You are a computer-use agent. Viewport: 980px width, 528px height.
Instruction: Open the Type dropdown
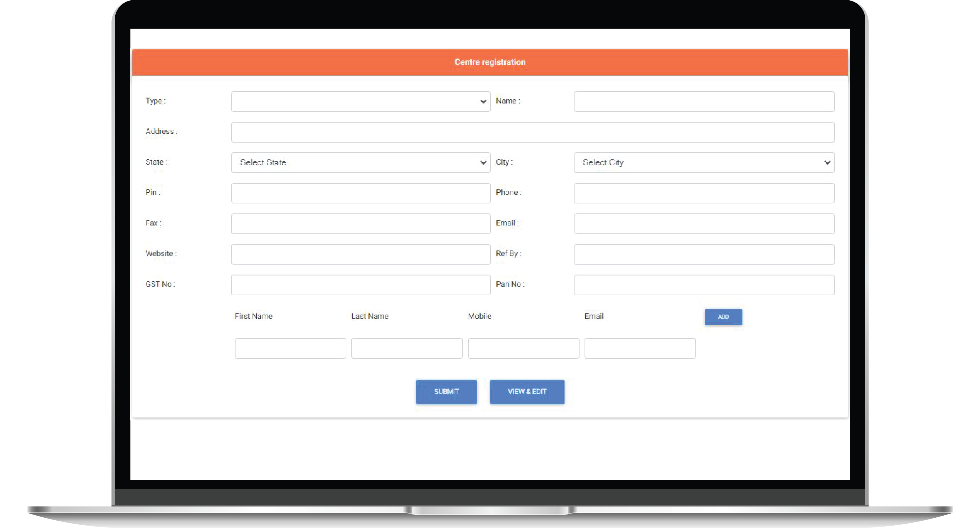[360, 101]
